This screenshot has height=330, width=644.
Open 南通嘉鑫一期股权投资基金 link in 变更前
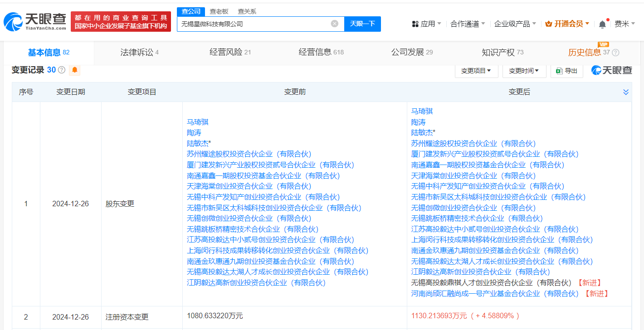(263, 175)
